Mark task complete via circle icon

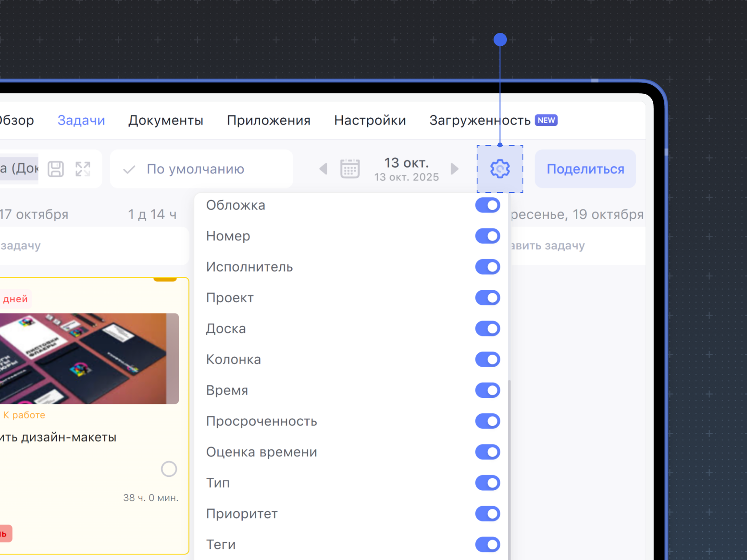[169, 469]
